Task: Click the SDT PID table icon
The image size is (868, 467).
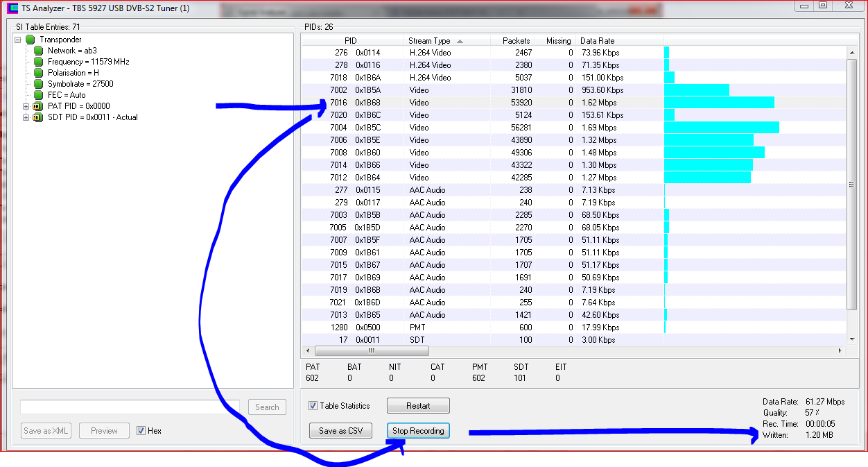Action: coord(38,117)
